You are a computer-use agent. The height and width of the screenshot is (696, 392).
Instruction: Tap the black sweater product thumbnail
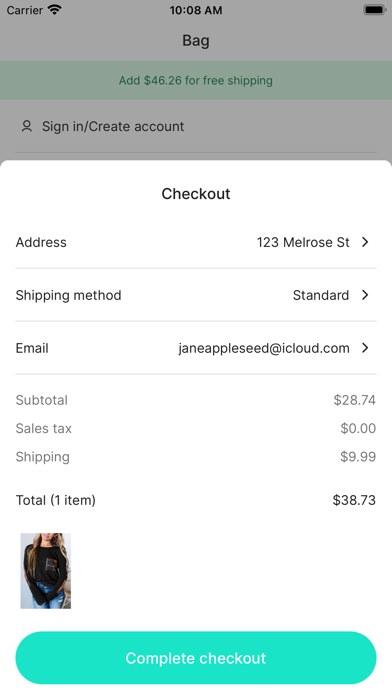coord(46,571)
